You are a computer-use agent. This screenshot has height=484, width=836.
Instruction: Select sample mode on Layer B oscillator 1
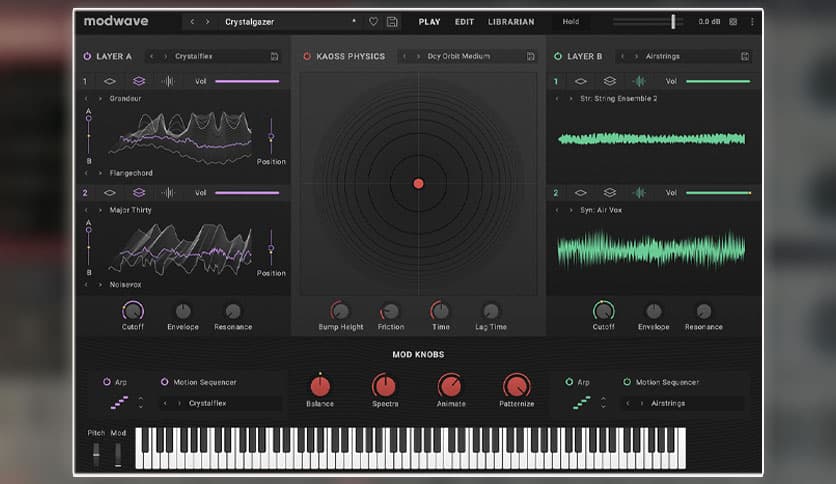pyautogui.click(x=638, y=82)
